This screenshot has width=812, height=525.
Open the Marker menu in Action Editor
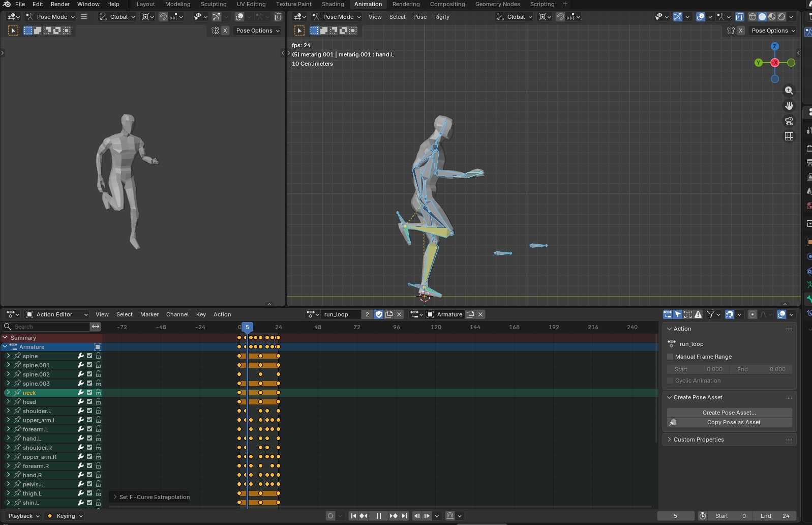tap(149, 314)
